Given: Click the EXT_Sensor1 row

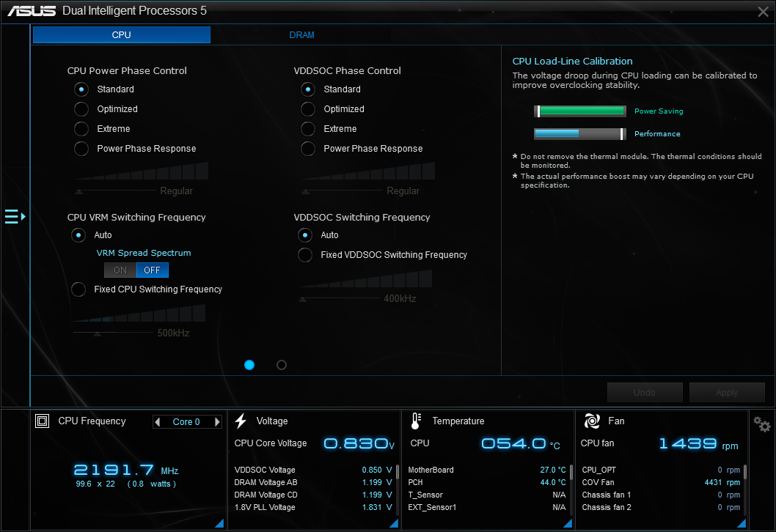Looking at the screenshot, I should pyautogui.click(x=487, y=507).
